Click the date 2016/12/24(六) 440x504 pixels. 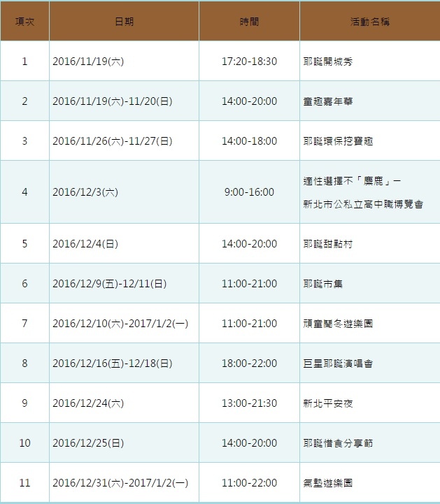(x=88, y=403)
